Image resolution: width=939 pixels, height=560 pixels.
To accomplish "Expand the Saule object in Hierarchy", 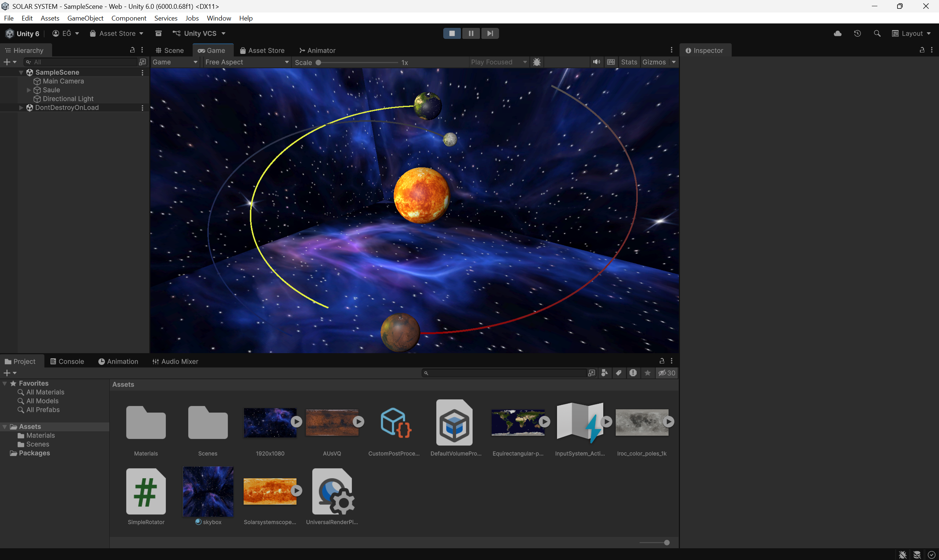I will 29,90.
